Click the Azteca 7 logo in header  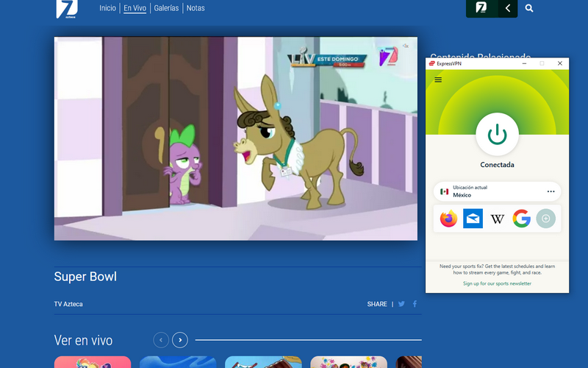pos(67,9)
